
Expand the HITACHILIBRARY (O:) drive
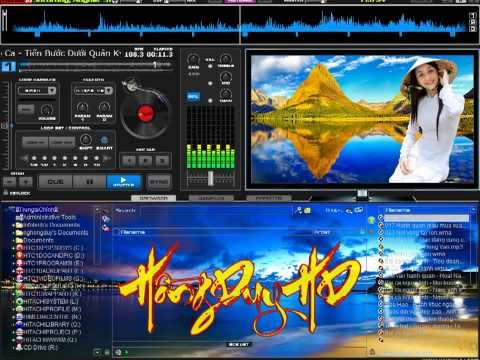point(14,325)
